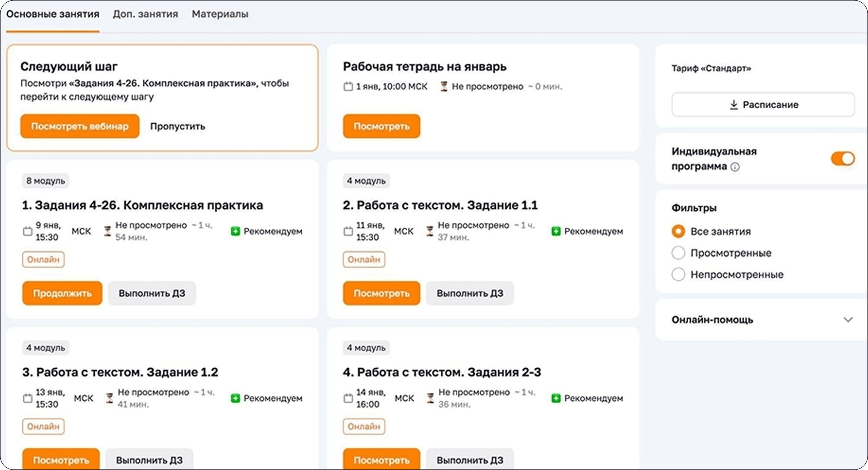Select the Просмотренные filter radio button
The image size is (868, 470).
point(678,253)
